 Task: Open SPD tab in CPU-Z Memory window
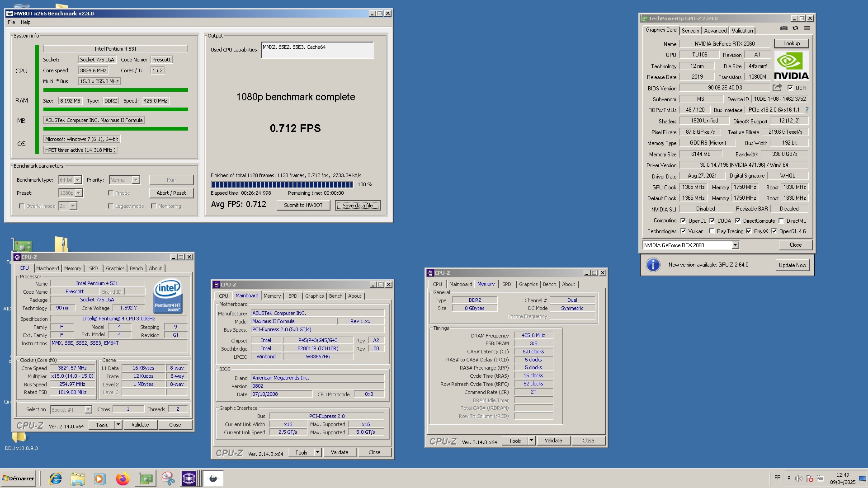[506, 284]
